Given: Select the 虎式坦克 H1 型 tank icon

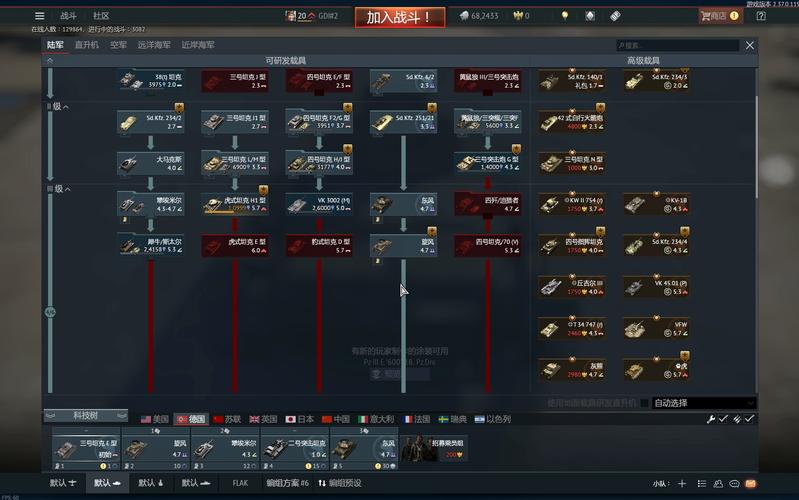Looking at the screenshot, I should coord(235,204).
